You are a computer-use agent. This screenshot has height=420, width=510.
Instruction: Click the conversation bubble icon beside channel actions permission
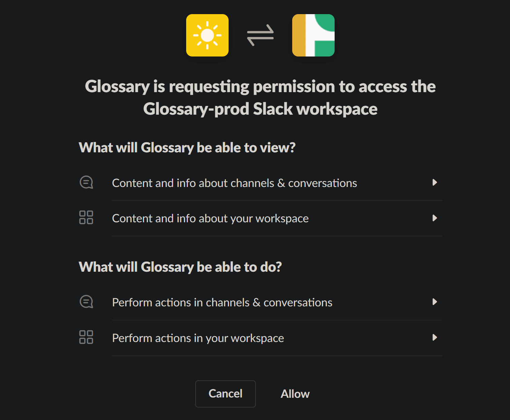(86, 302)
